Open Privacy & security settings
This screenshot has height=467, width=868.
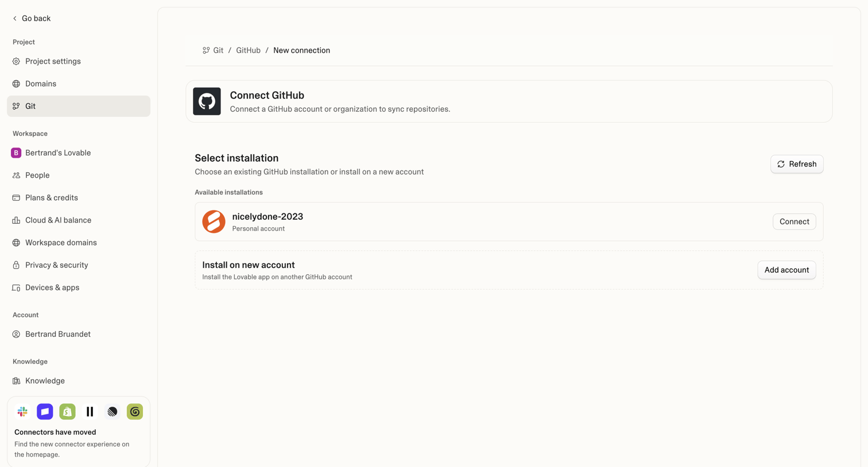79,265
